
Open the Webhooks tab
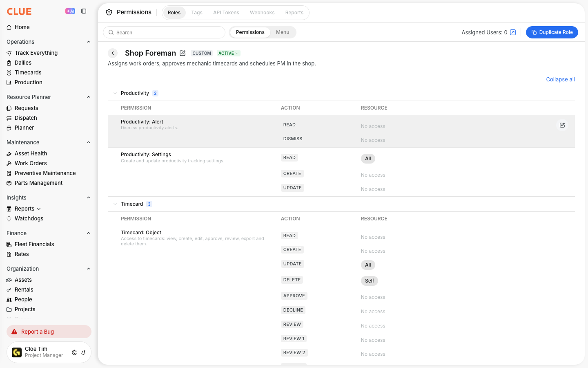tap(262, 13)
